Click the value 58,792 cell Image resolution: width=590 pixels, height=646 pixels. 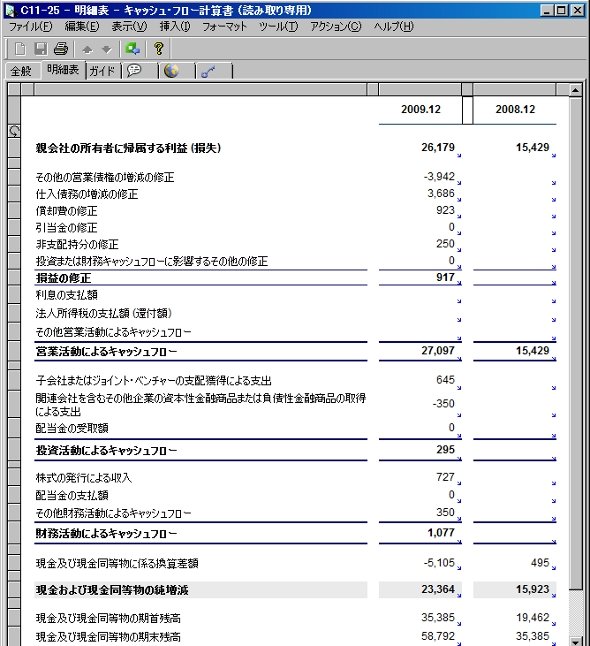pyautogui.click(x=438, y=637)
